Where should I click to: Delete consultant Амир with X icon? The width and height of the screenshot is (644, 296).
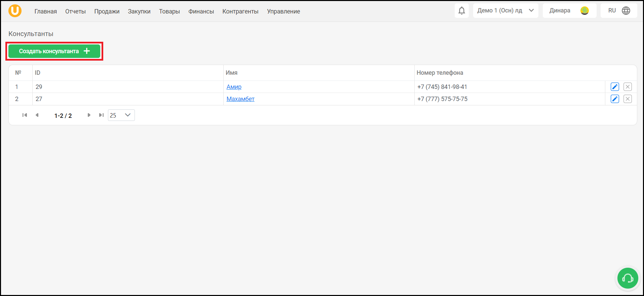click(628, 87)
